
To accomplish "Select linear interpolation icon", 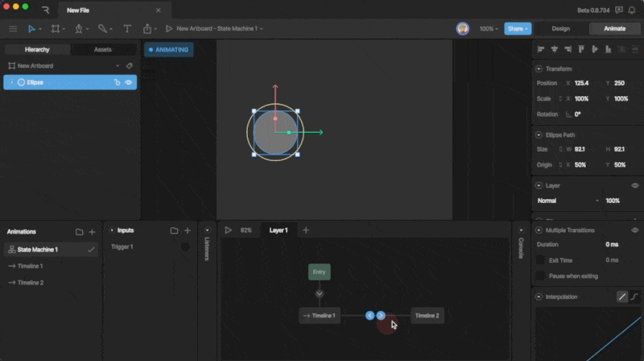I will (621, 297).
